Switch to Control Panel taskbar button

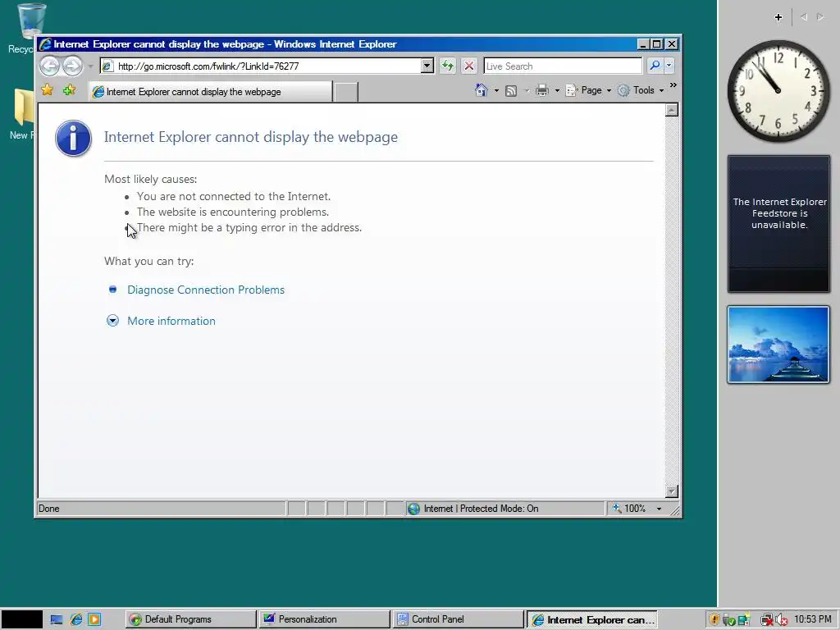point(458,619)
